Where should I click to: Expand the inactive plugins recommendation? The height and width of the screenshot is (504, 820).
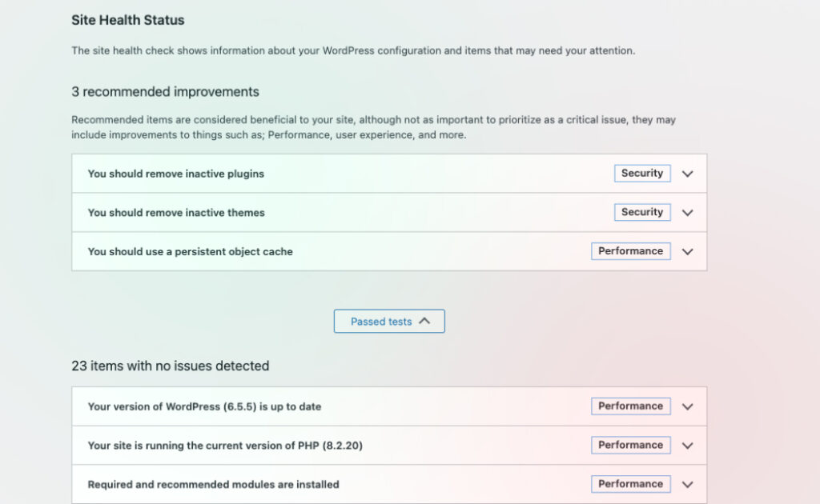pos(687,173)
